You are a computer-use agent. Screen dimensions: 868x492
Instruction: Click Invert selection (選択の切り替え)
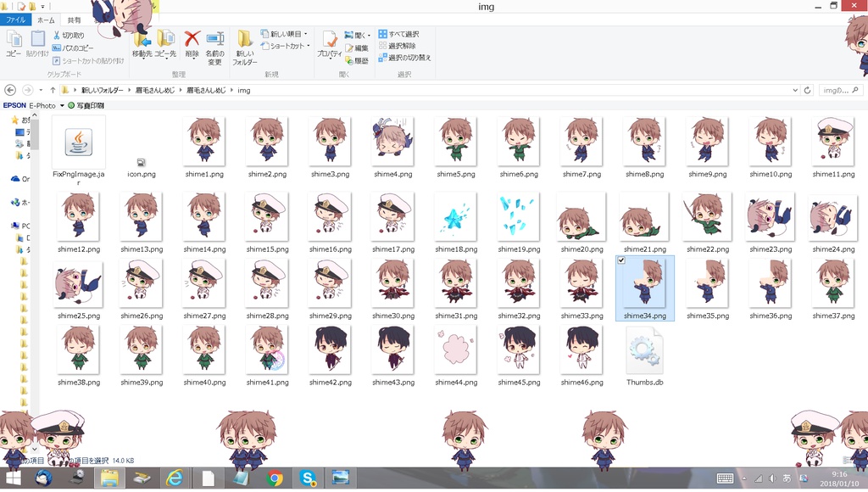tap(404, 57)
